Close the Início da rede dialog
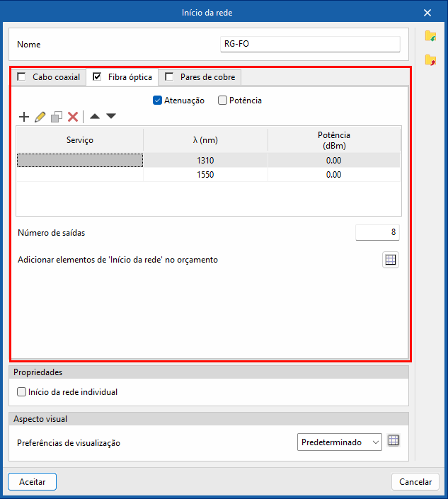Viewport: 448px width, 499px height. [427, 13]
